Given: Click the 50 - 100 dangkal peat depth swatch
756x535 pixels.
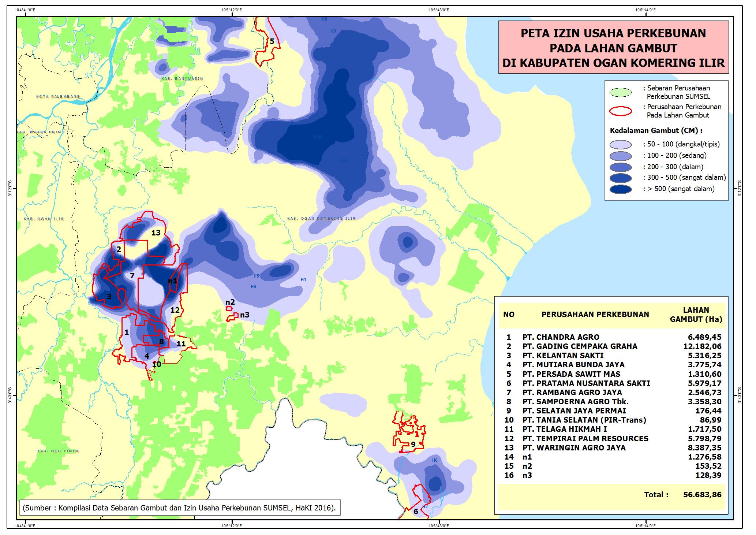Looking at the screenshot, I should (x=621, y=144).
